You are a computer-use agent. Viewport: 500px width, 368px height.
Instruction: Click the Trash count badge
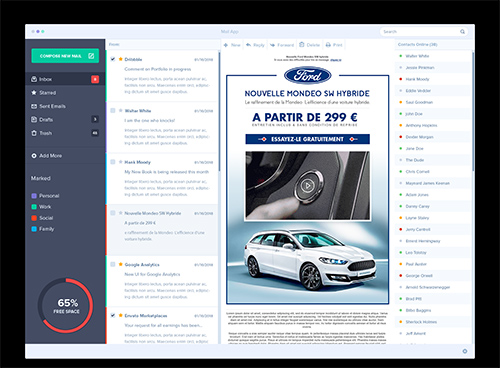pos(95,133)
